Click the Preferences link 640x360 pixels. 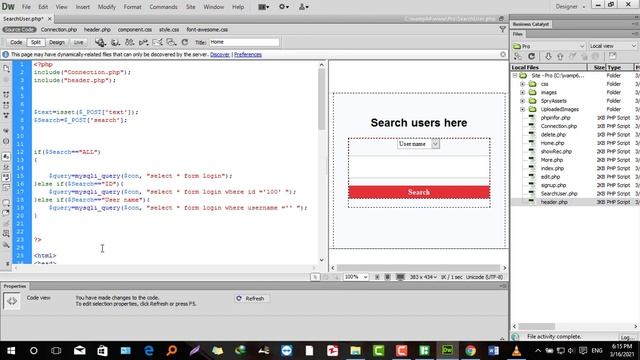(x=248, y=55)
